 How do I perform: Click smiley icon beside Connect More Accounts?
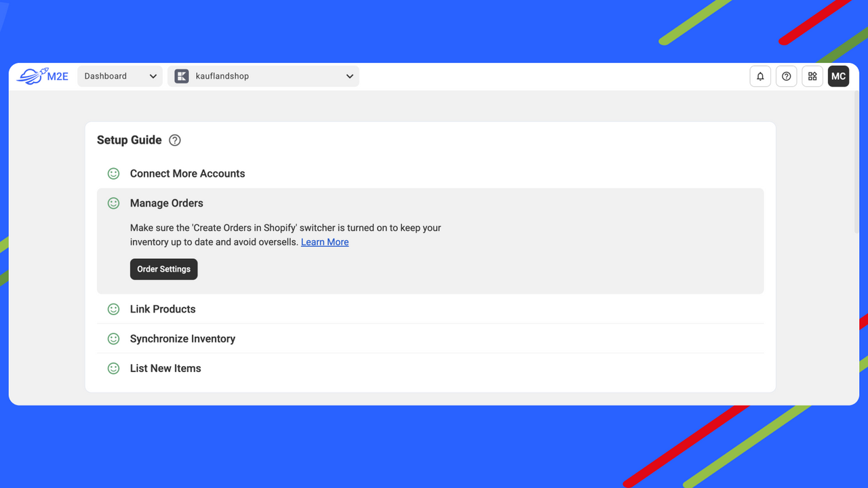[114, 174]
